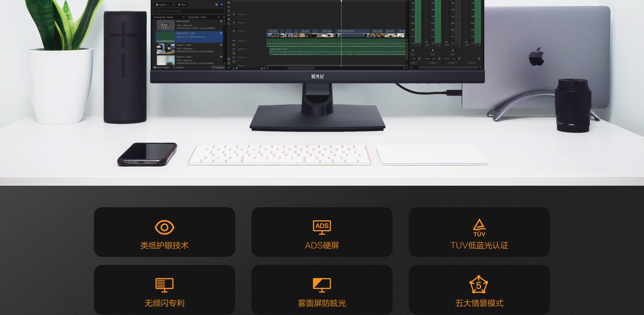Click Mute on Audio 3 mixer channel
This screenshot has height=315, width=644.
pyautogui.click(x=447, y=58)
